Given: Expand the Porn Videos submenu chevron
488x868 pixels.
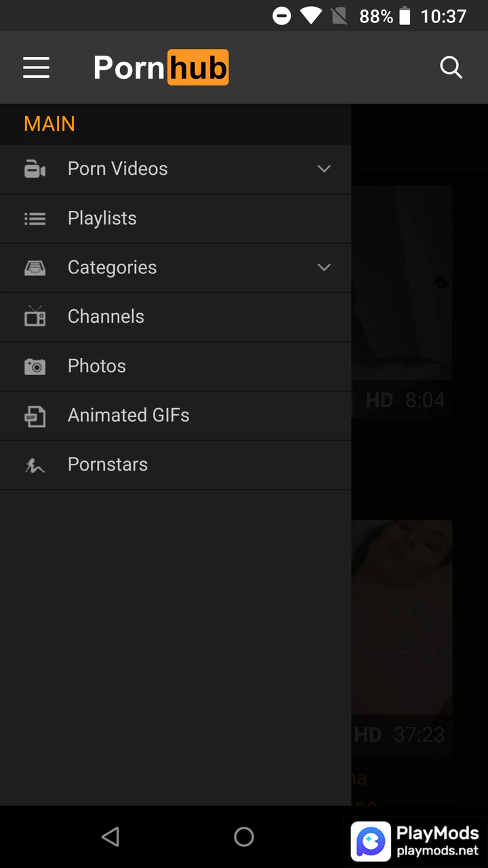Looking at the screenshot, I should [324, 169].
